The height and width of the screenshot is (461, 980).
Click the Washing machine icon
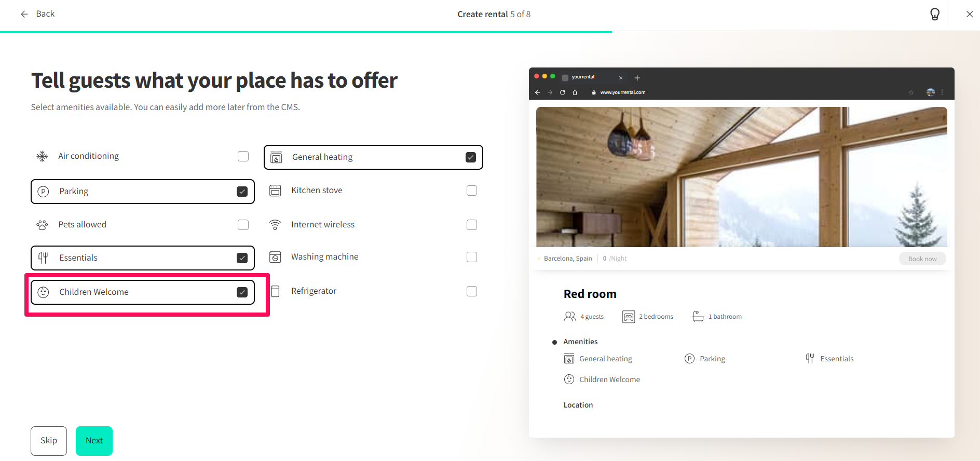(276, 257)
